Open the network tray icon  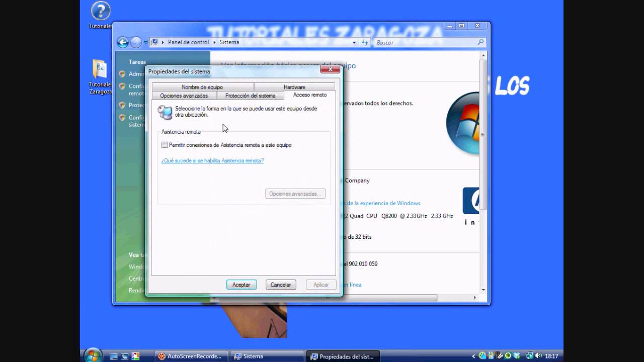tap(529, 356)
